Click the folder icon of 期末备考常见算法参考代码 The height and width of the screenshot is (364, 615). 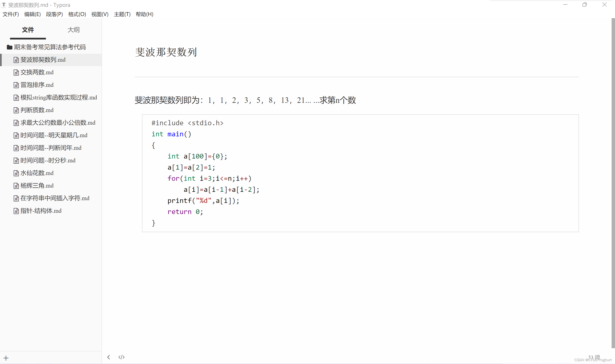(10, 47)
